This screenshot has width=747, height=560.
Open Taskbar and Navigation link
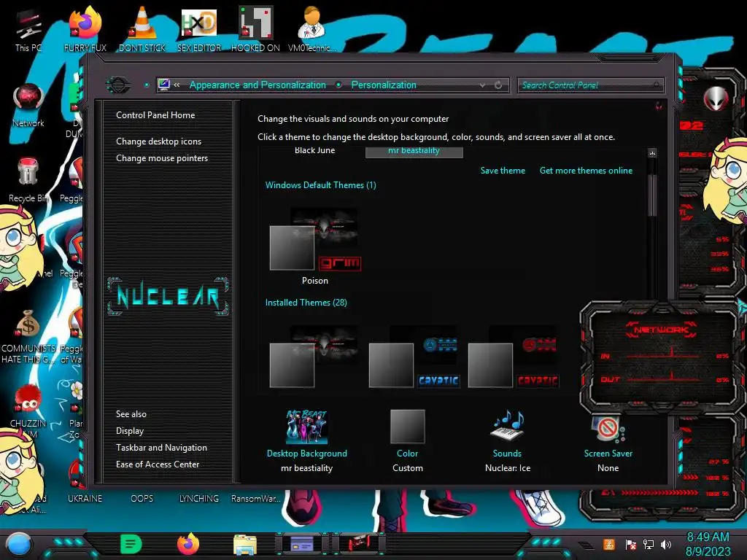point(161,448)
